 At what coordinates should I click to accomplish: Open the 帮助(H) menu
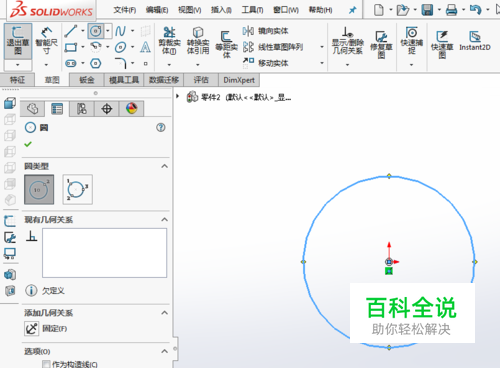(320, 10)
